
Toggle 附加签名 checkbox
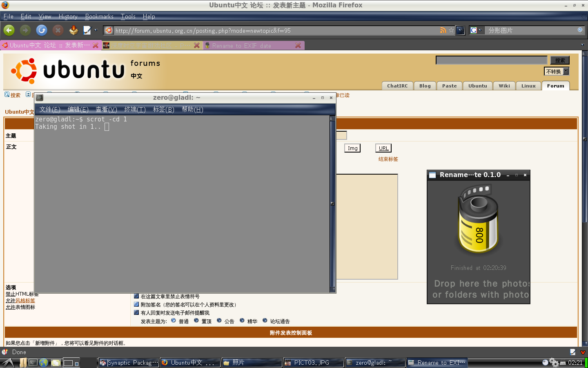(x=136, y=304)
